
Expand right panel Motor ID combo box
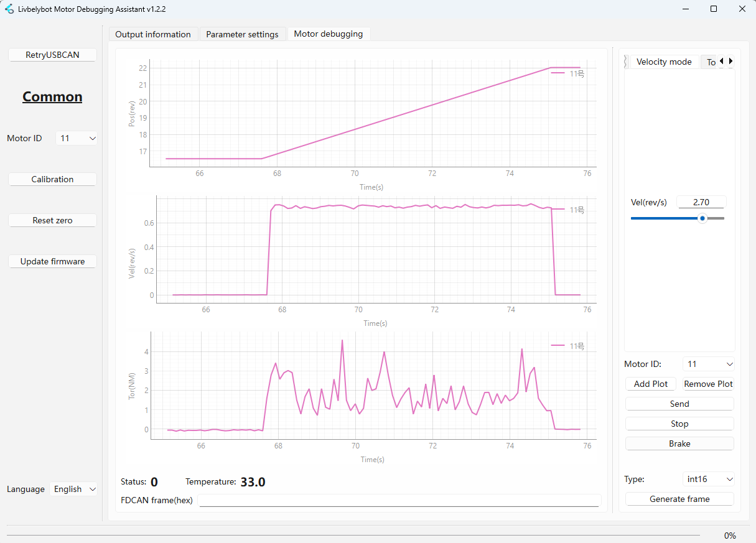coord(709,364)
